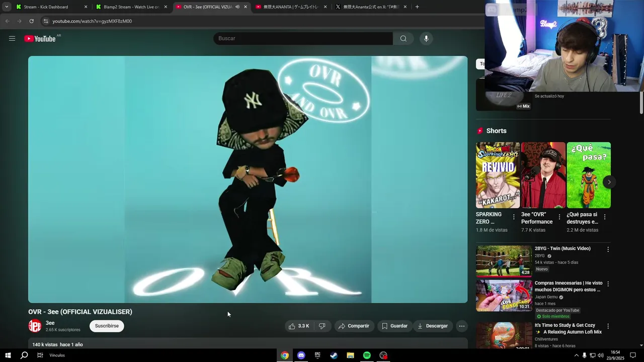Click the Descargar download button
The height and width of the screenshot is (362, 644).
point(433,326)
